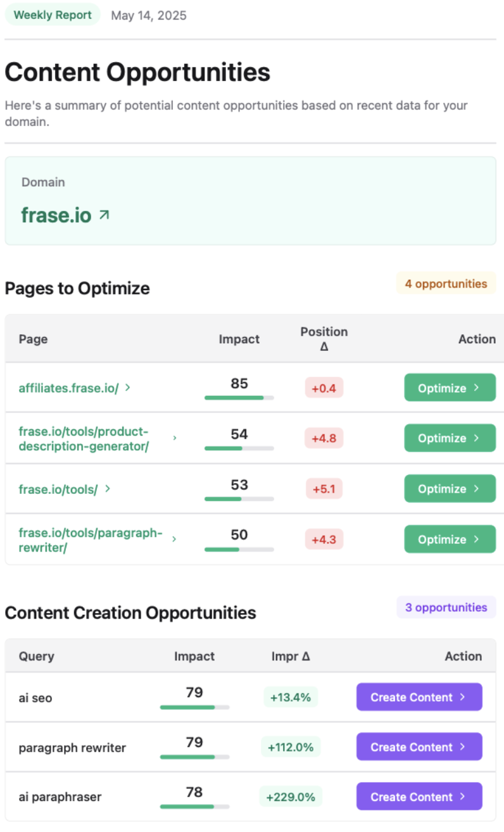Create content for ai paraphraser query
The height and width of the screenshot is (832, 504).
coord(419,797)
